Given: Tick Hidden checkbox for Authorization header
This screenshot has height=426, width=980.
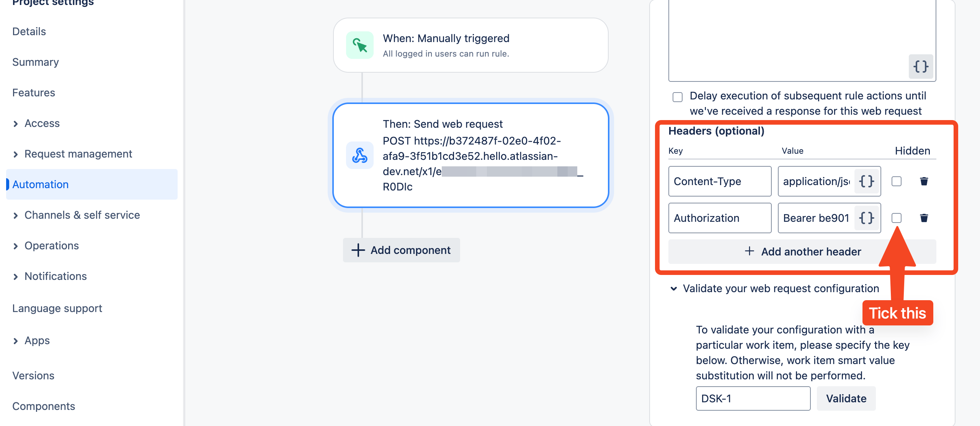Looking at the screenshot, I should 897,218.
